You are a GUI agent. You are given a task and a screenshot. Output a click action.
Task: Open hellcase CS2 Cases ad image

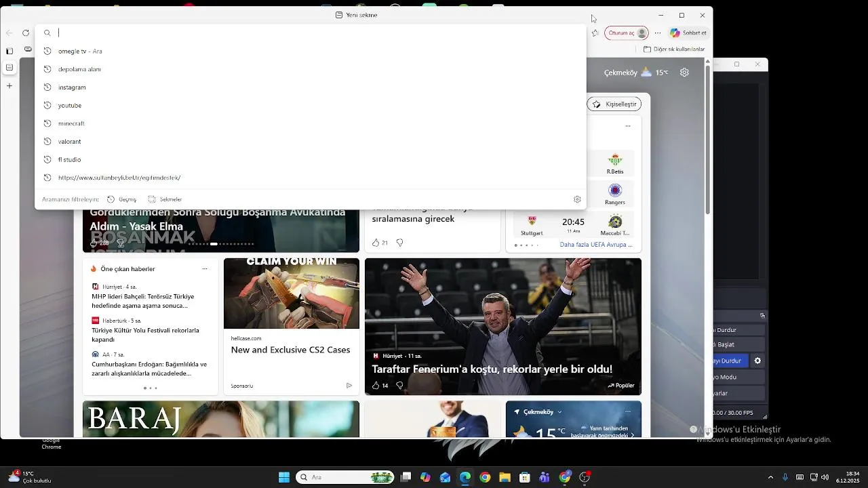(x=292, y=293)
